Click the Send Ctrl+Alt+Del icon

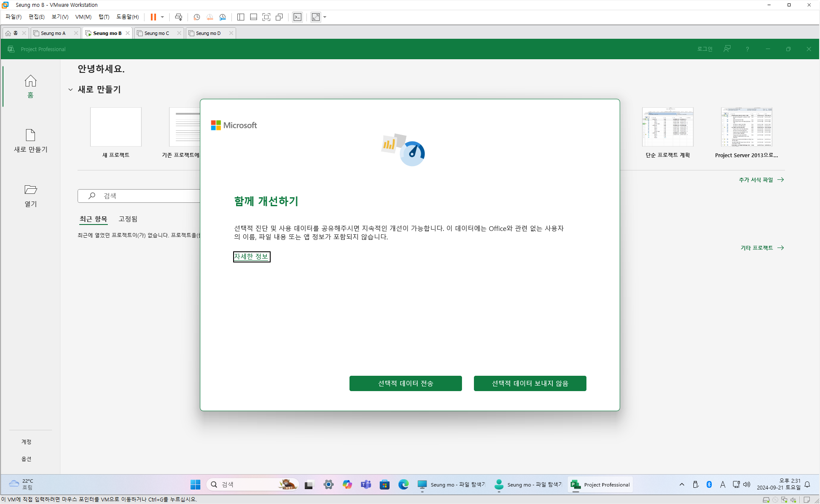179,17
